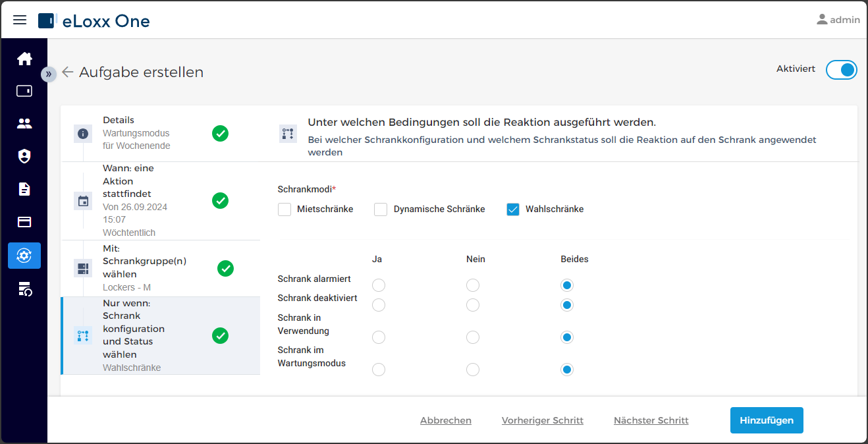This screenshot has width=868, height=444.
Task: Select Ja for Schrank deaktiviert
Action: point(379,305)
